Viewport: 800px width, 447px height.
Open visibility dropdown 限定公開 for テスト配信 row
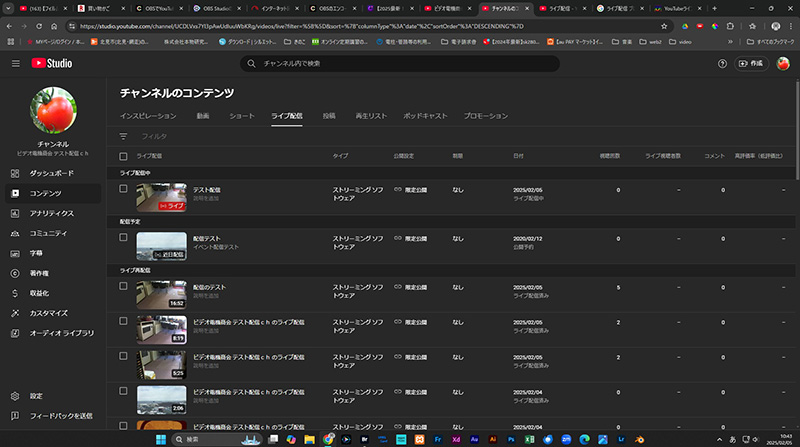tap(410, 189)
